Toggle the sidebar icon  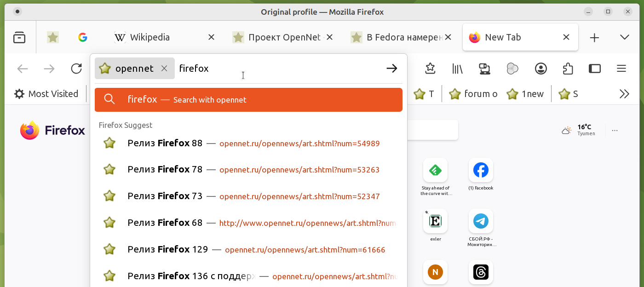pos(595,69)
